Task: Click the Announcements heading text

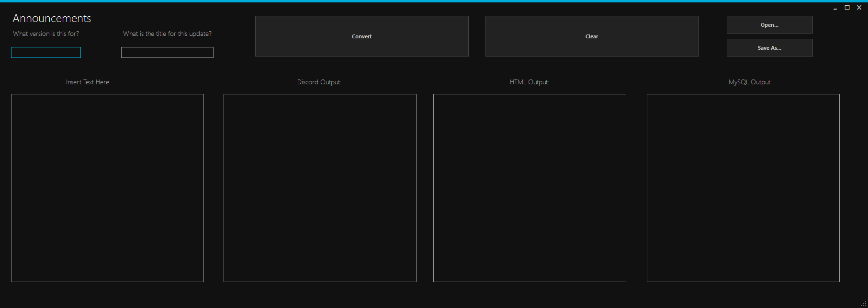Action: (x=52, y=18)
